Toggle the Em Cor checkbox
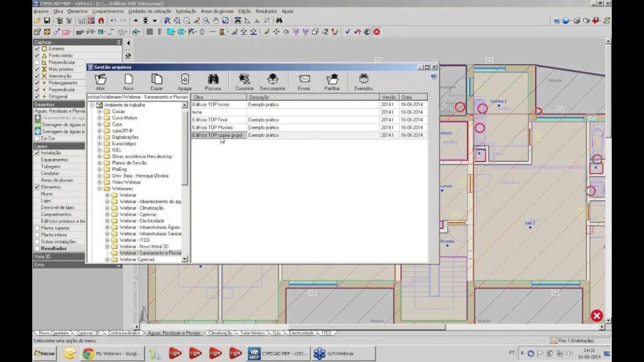 [x=37, y=138]
